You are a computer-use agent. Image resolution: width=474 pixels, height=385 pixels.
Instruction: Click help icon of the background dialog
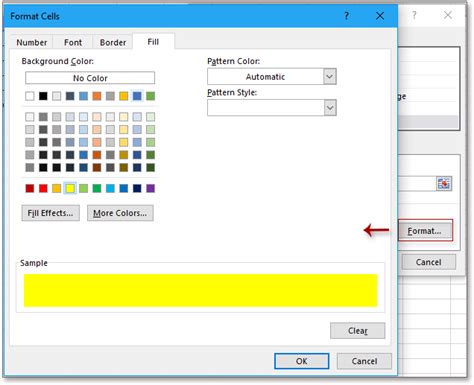(414, 15)
